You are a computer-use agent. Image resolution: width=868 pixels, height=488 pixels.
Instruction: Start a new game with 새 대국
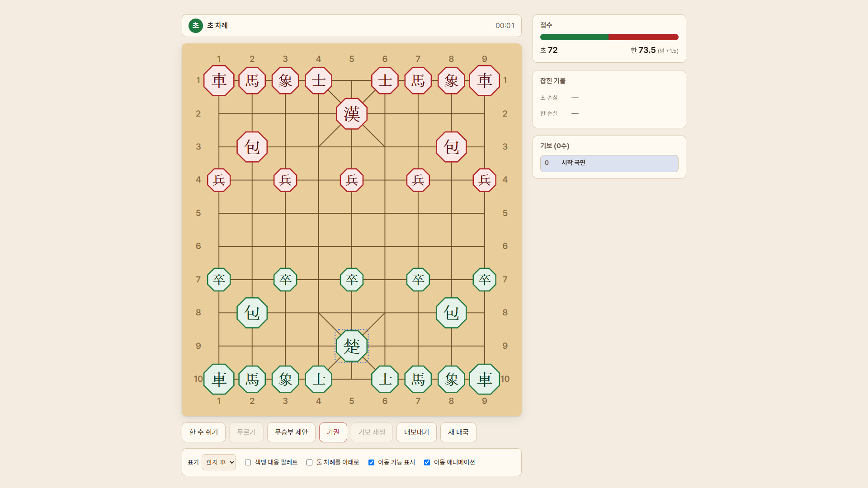pos(458,432)
